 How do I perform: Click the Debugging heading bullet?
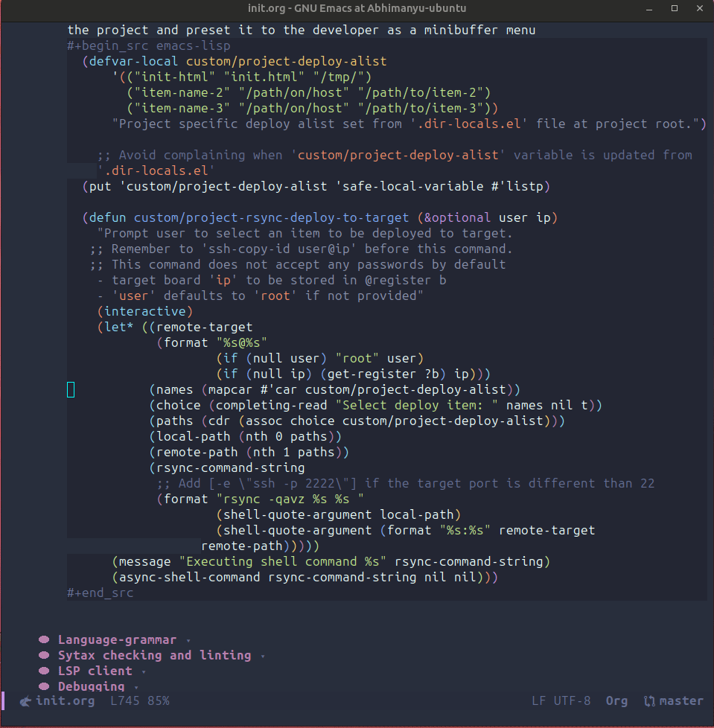[44, 686]
